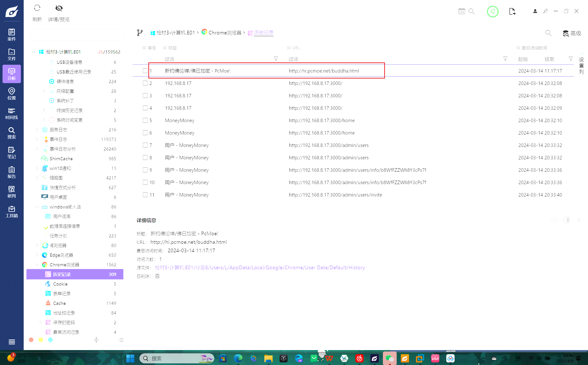Open the 报告 report sidebar tab
Image resolution: width=588 pixels, height=365 pixels.
click(x=11, y=172)
